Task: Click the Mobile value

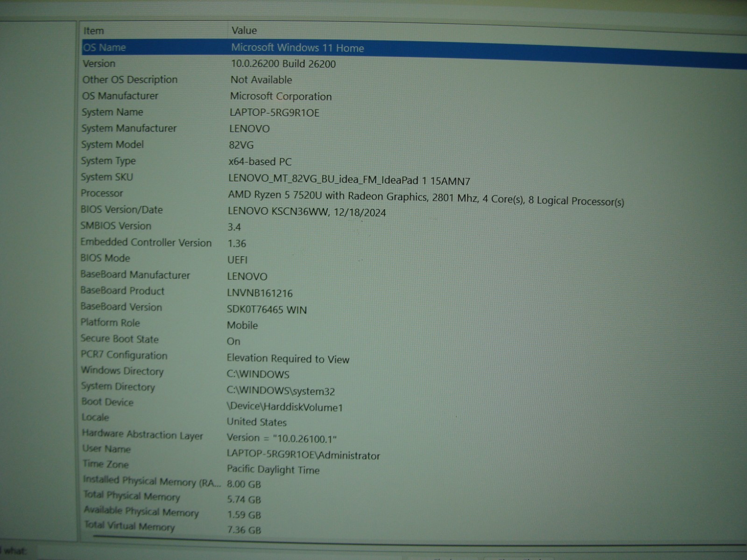Action: (242, 325)
